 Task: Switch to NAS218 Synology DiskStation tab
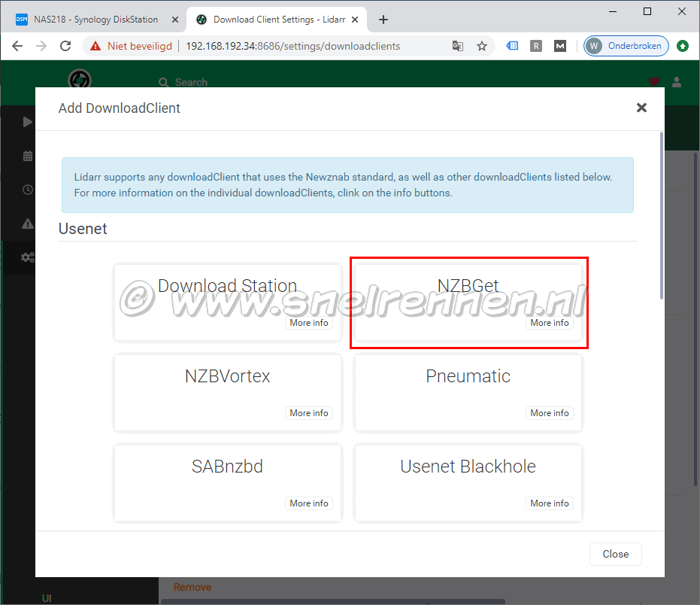click(x=95, y=20)
